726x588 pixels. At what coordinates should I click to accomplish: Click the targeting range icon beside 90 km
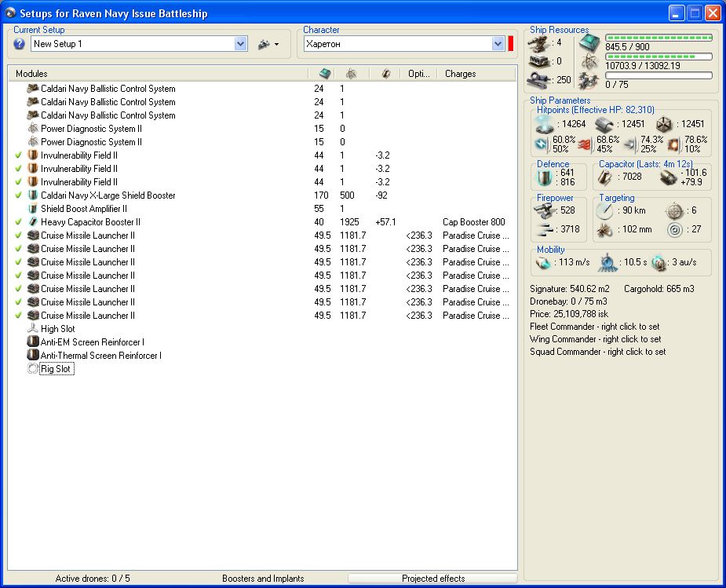604,210
